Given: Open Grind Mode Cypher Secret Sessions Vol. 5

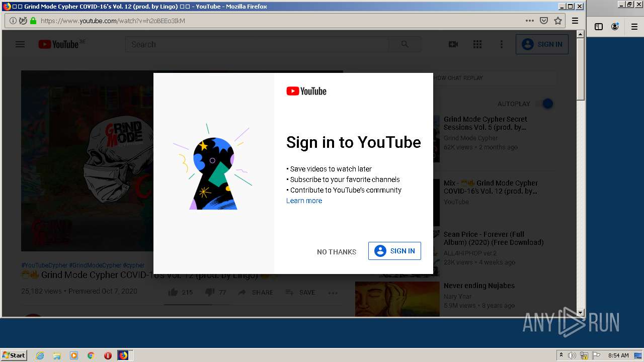Looking at the screenshot, I should tap(486, 123).
